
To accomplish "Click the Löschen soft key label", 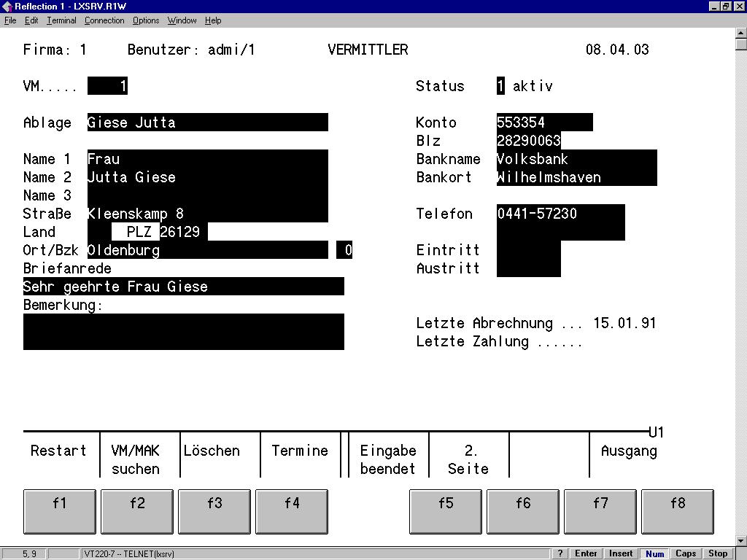I will click(x=212, y=451).
